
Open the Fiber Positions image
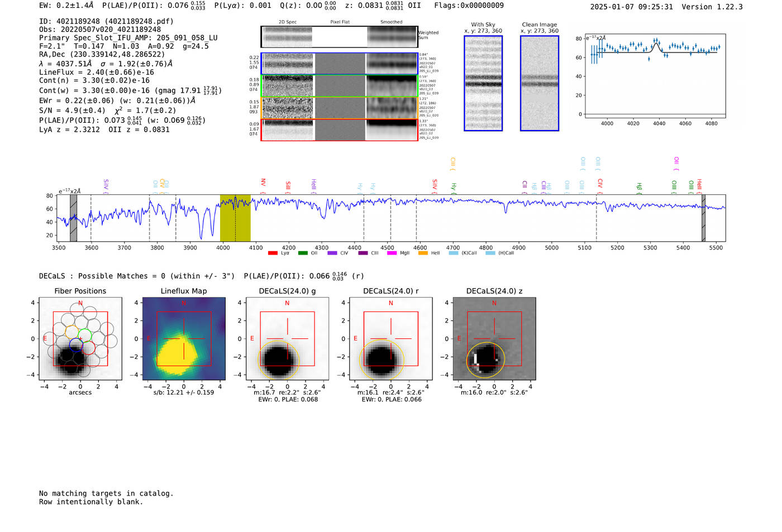coord(80,338)
